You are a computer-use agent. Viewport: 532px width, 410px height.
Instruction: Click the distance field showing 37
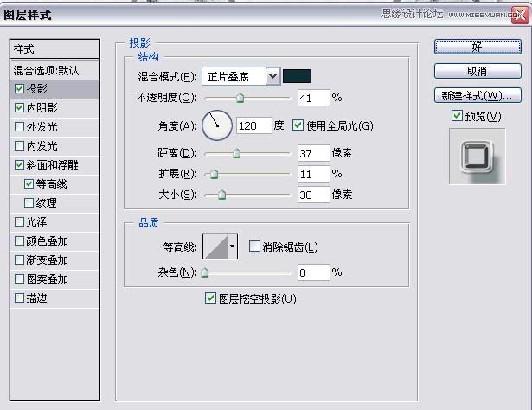(313, 153)
